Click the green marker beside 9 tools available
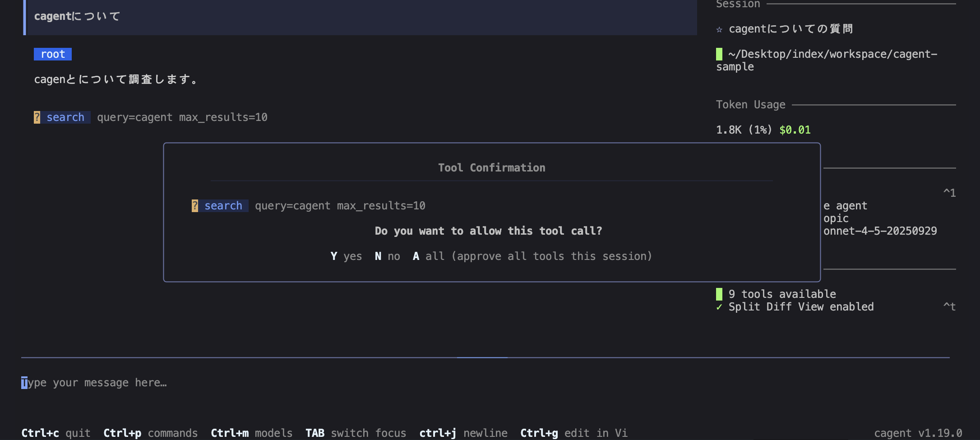This screenshot has width=980, height=440. 719,294
